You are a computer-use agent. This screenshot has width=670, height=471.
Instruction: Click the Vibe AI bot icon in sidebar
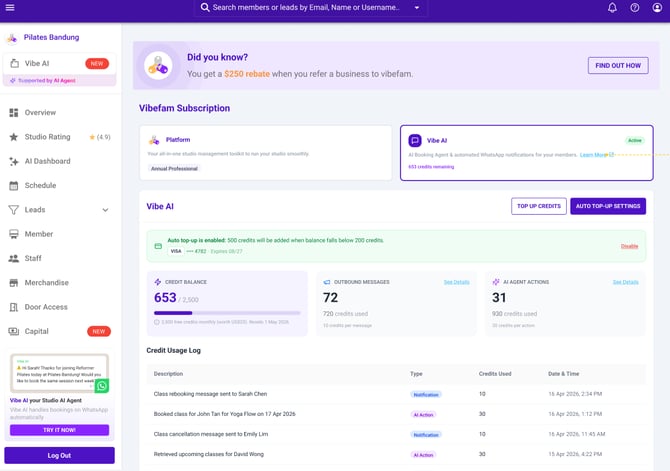point(14,63)
